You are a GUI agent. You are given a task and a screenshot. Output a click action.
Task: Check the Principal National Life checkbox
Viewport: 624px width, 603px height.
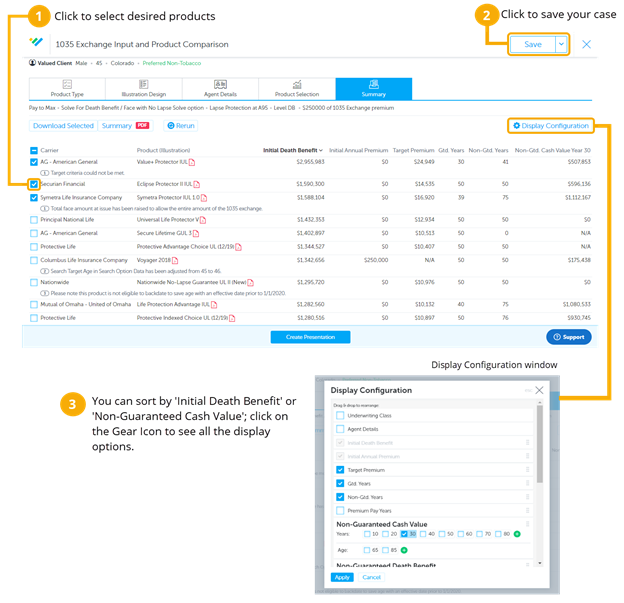click(x=34, y=220)
